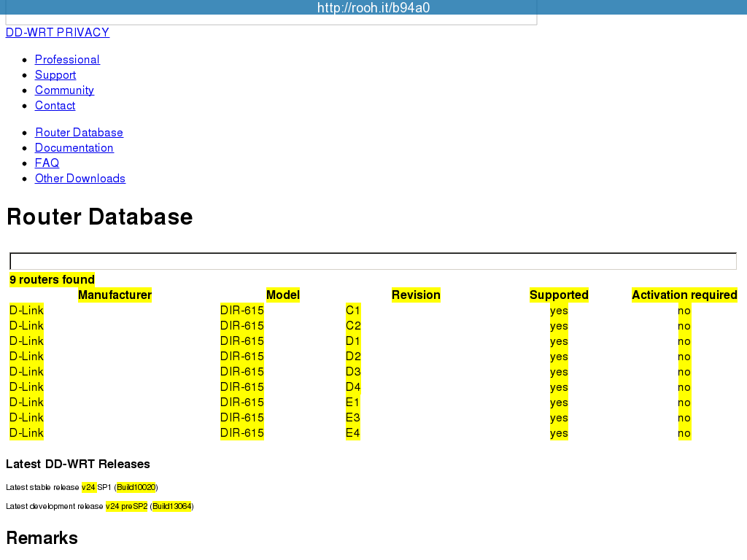Visit the Community link

click(x=64, y=90)
